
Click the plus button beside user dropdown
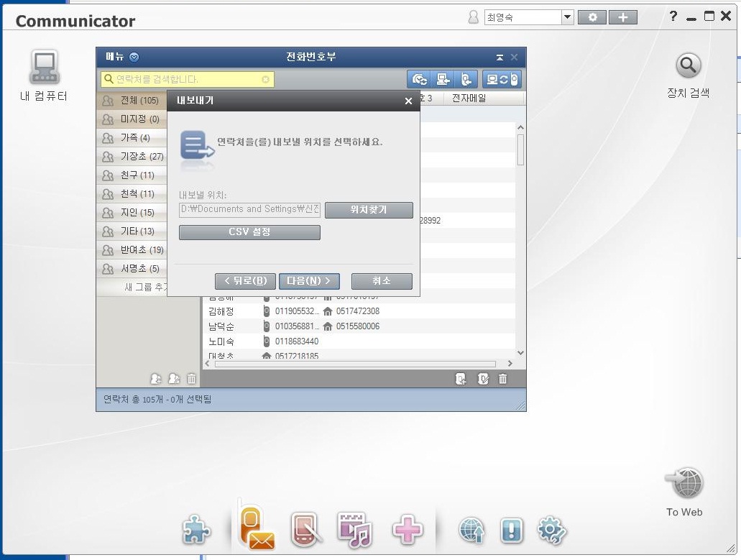click(x=623, y=17)
